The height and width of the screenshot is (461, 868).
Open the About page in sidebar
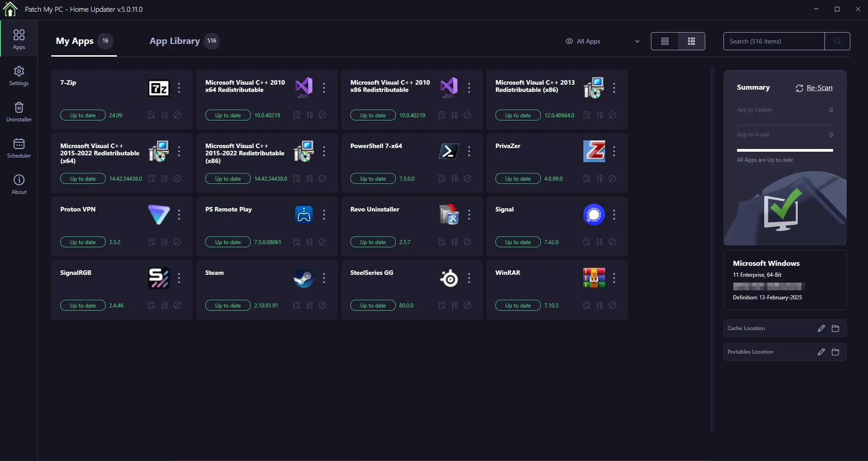pyautogui.click(x=19, y=184)
